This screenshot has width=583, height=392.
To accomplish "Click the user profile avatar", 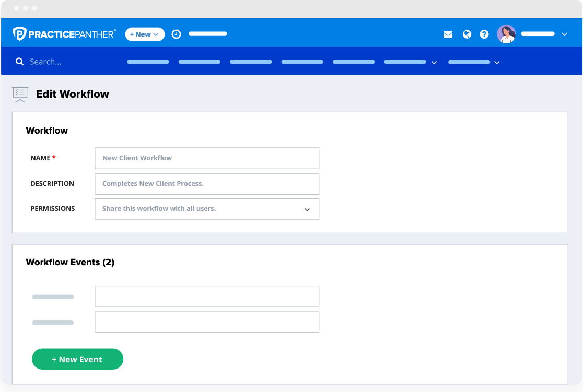I will tap(506, 34).
